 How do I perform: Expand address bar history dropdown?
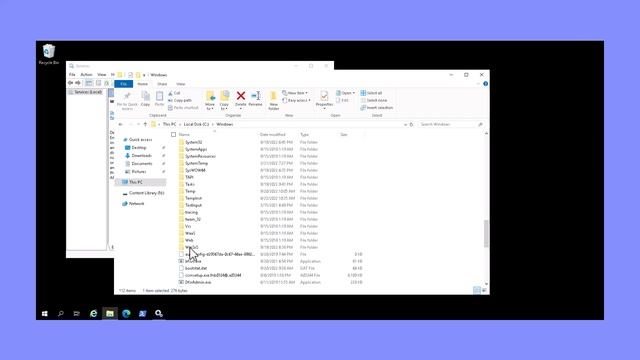(405, 124)
